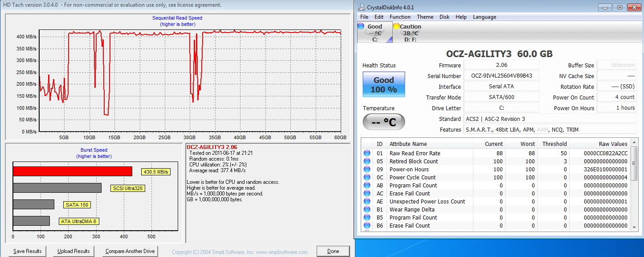Select the yellow Caution orb for drive D: F:

pyautogui.click(x=396, y=26)
